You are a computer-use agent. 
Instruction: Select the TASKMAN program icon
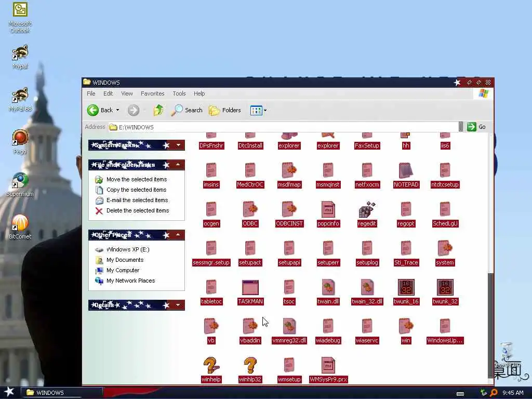250,287
